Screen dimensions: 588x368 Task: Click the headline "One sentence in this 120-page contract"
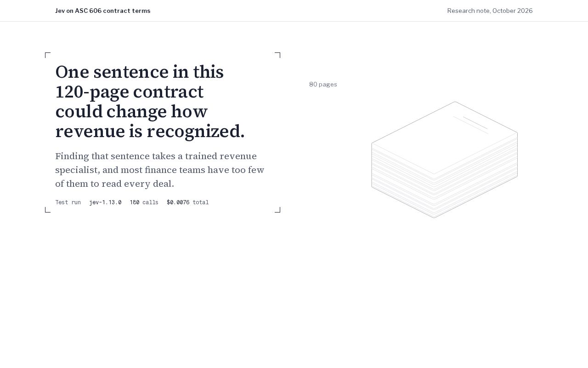(150, 102)
